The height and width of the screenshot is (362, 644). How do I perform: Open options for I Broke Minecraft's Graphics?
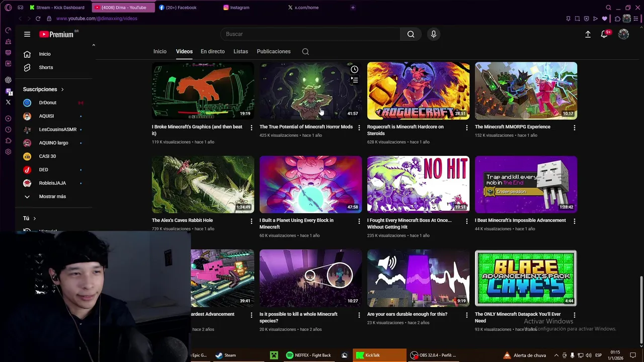coord(251,128)
